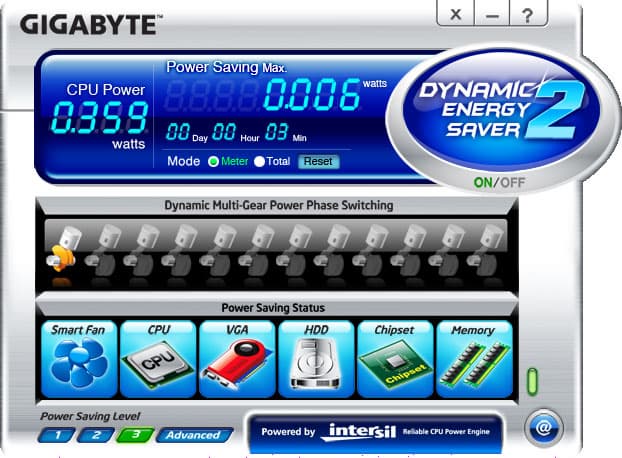Click the Dynamic Multi-Gear Power Phase Switching header
The height and width of the screenshot is (458, 622).
coord(278,205)
